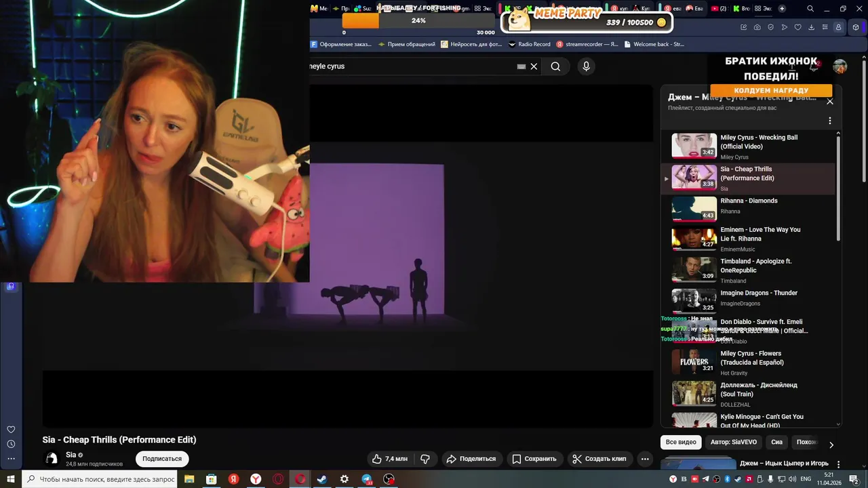This screenshot has width=868, height=488.
Task: Clear the YouTube search field
Action: click(534, 66)
